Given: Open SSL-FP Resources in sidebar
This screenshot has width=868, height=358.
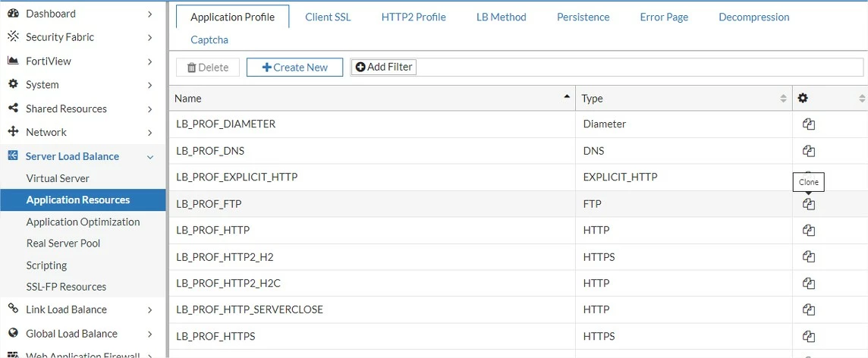Looking at the screenshot, I should tap(67, 287).
